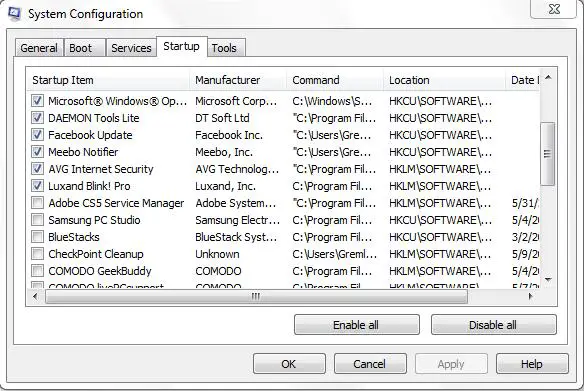Click the Date column header
Viewport: 584px width, 391px height.
click(523, 80)
